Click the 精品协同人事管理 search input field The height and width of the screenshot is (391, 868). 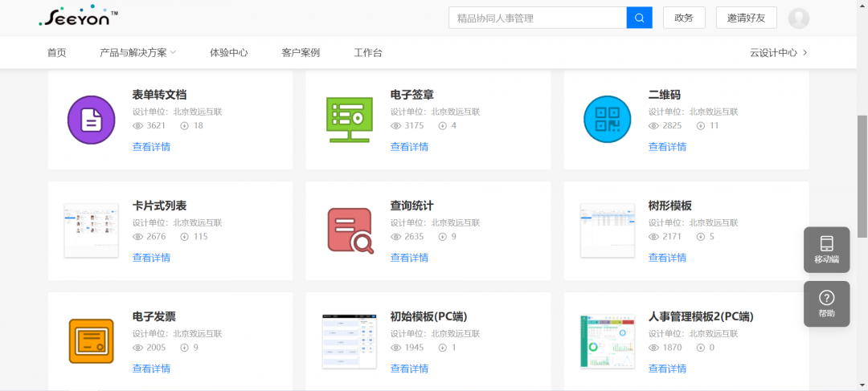[x=537, y=18]
